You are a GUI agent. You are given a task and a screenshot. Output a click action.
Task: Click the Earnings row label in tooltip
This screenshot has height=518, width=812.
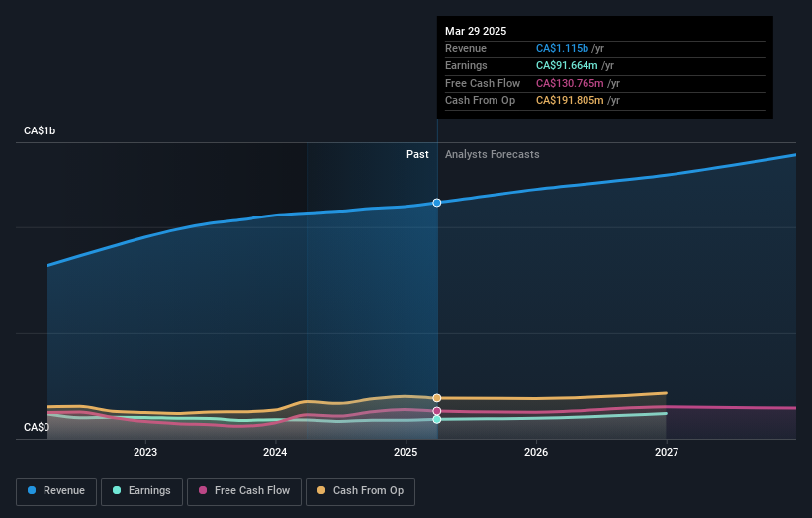click(x=466, y=65)
